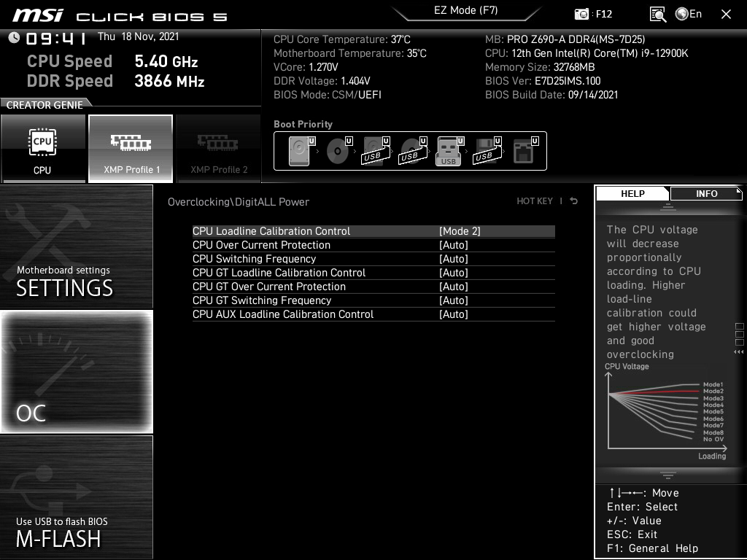747x560 pixels.
Task: Open the BIOS search magnifier icon
Action: tap(657, 14)
